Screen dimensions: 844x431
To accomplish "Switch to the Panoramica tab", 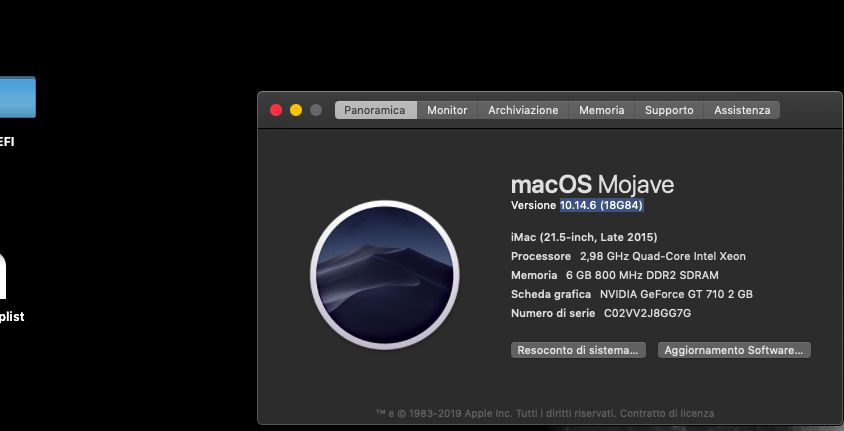I will (375, 110).
